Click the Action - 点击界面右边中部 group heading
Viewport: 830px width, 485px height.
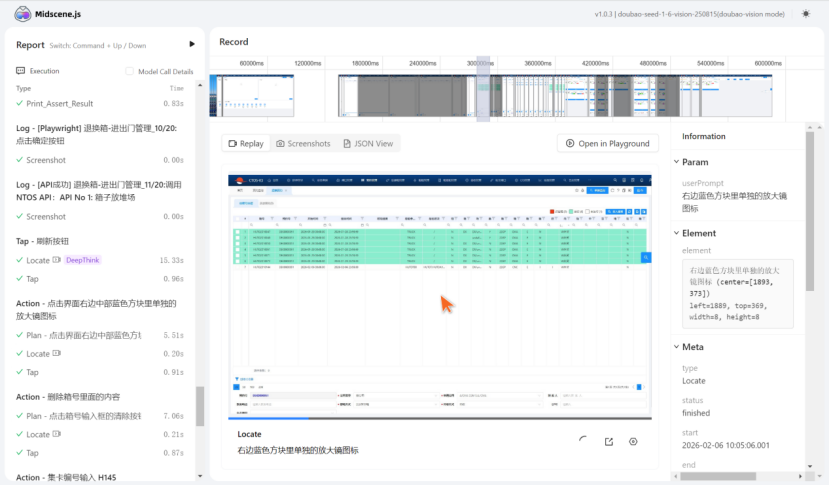96,309
